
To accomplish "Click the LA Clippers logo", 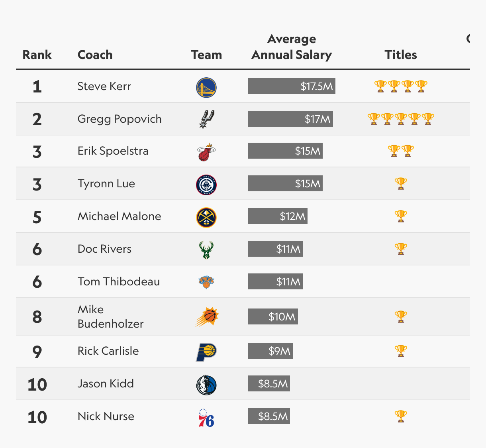I will click(206, 185).
